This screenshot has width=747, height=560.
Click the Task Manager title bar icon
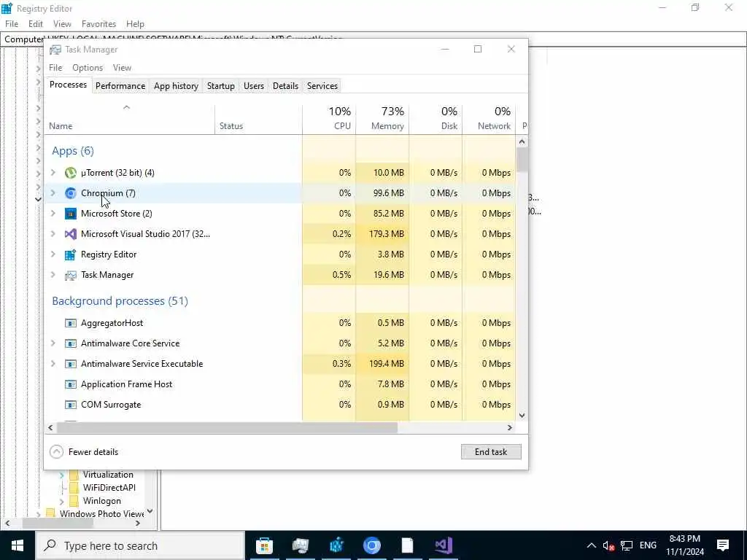point(55,50)
